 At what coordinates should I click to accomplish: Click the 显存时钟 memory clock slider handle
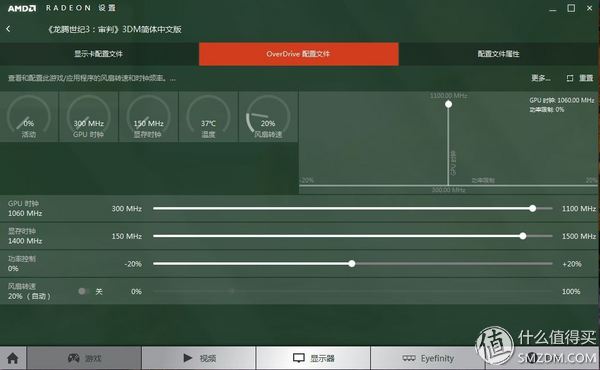click(523, 236)
